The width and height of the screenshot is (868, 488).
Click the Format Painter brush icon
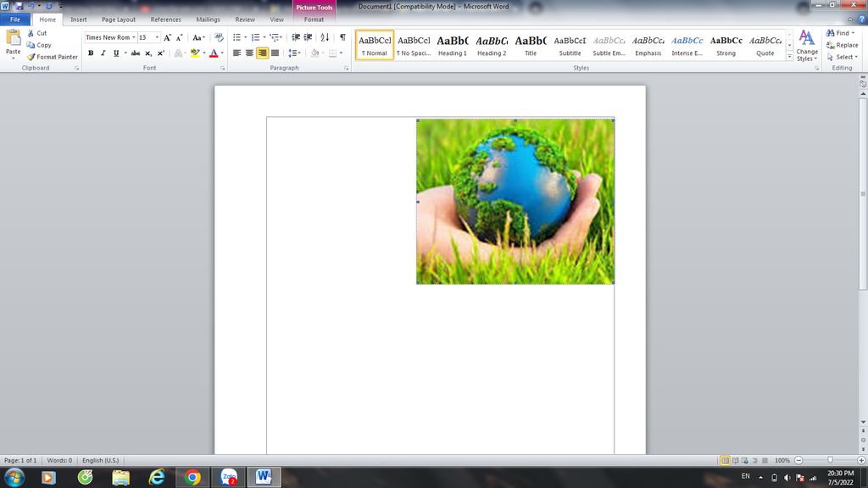[31, 57]
